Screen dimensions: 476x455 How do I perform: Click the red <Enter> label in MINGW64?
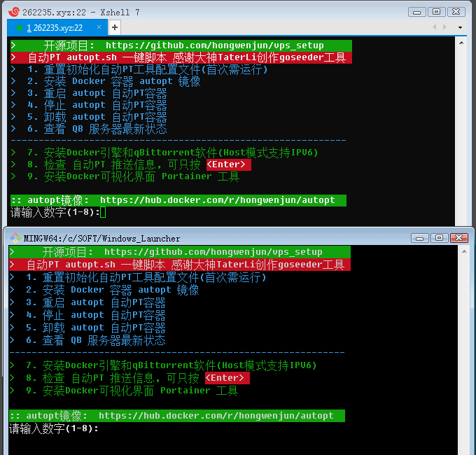tap(227, 378)
